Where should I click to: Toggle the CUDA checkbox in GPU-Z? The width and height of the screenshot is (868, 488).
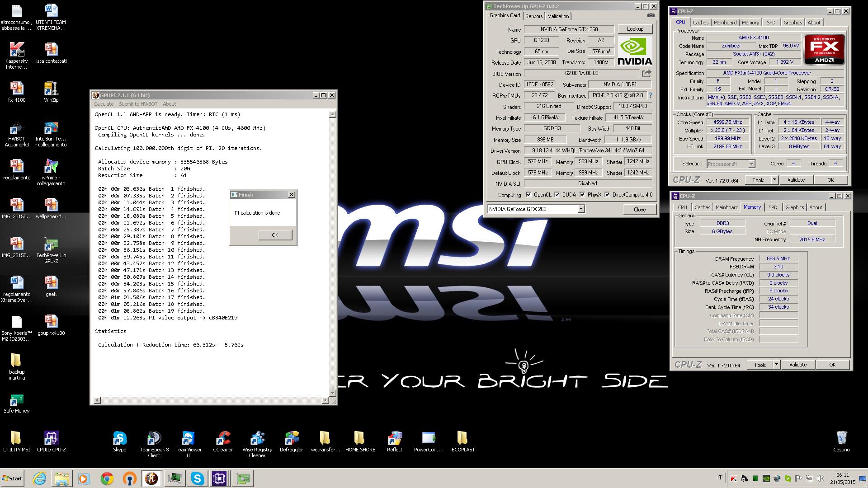[557, 195]
